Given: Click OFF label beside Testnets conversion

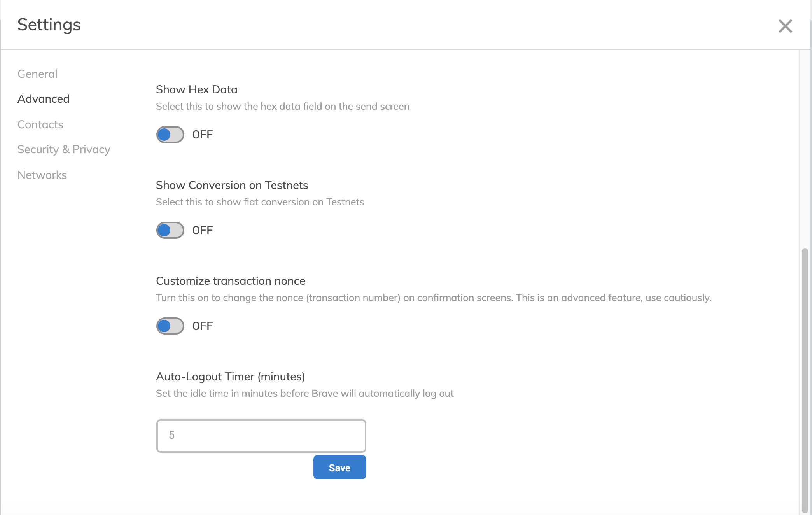Looking at the screenshot, I should pos(203,230).
